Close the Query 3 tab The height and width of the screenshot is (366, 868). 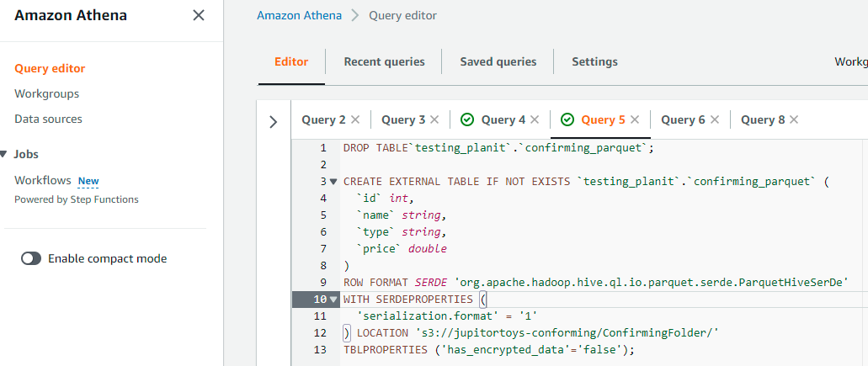tap(434, 119)
